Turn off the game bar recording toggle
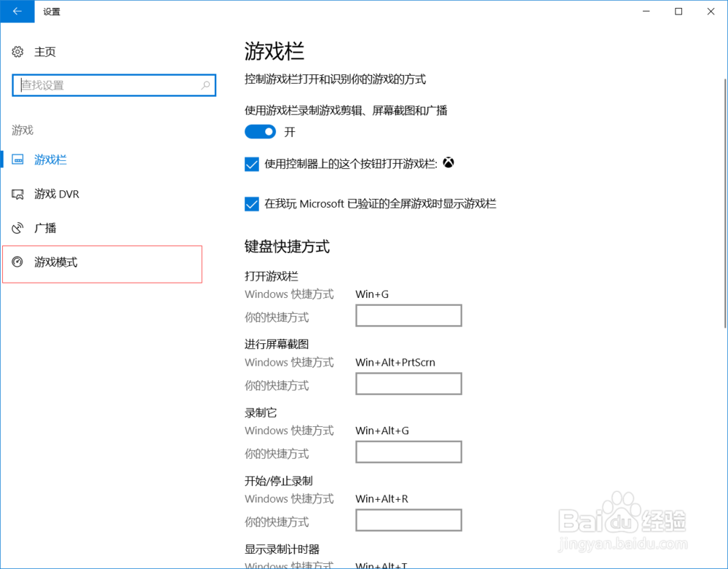Image resolution: width=728 pixels, height=569 pixels. click(260, 132)
